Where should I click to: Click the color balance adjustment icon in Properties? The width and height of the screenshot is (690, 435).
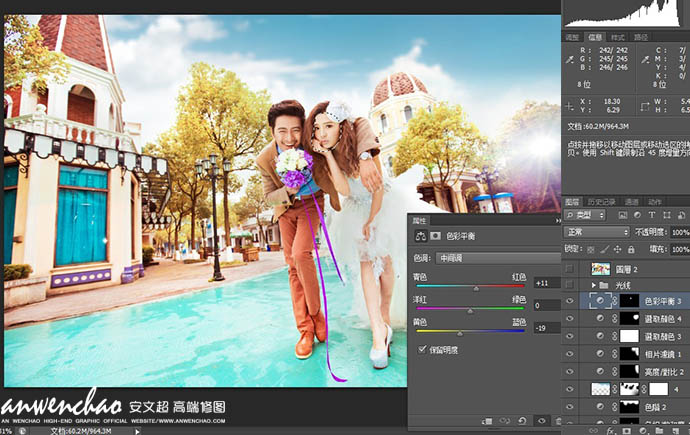[419, 236]
